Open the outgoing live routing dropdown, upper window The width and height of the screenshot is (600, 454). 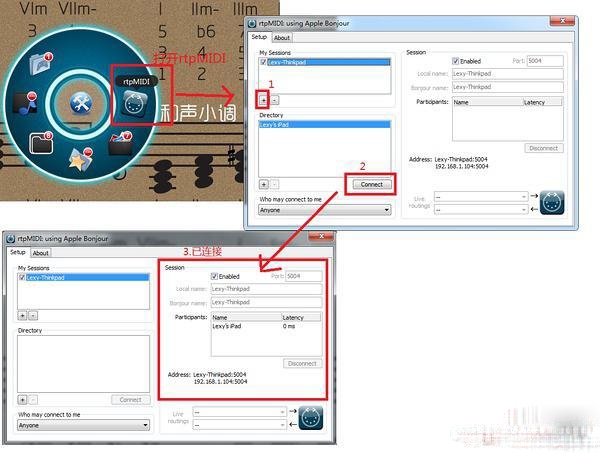tap(481, 197)
